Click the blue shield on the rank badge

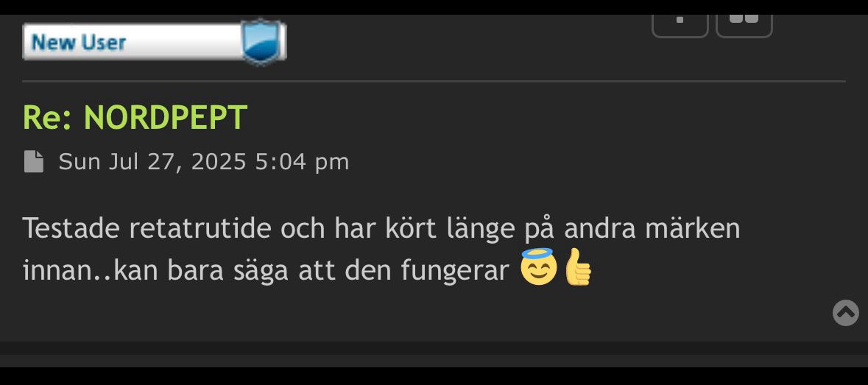pyautogui.click(x=262, y=41)
